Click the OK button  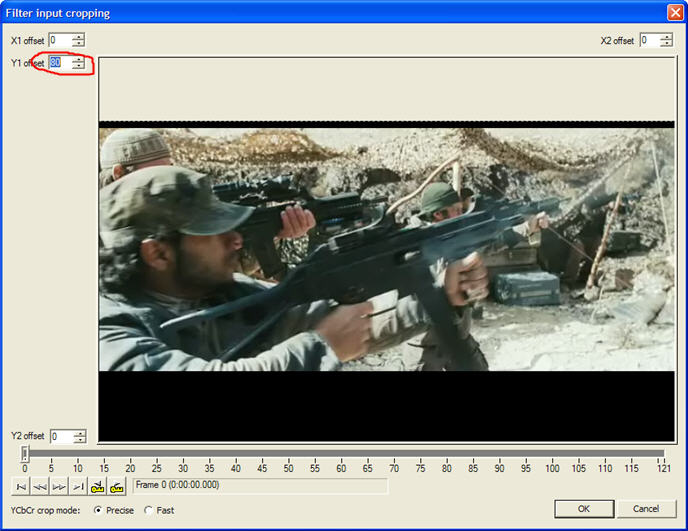click(584, 509)
